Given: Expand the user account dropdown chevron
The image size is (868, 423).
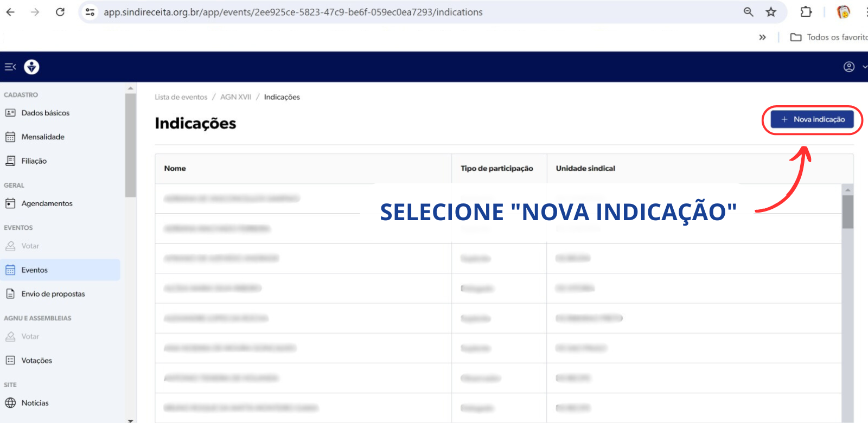Looking at the screenshot, I should pos(864,67).
